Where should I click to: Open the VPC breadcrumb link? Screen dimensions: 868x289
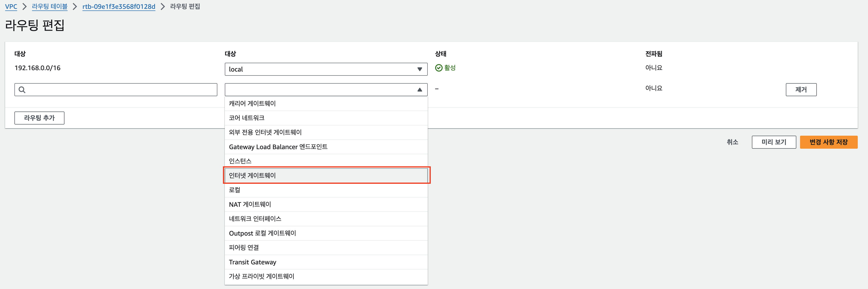point(11,7)
